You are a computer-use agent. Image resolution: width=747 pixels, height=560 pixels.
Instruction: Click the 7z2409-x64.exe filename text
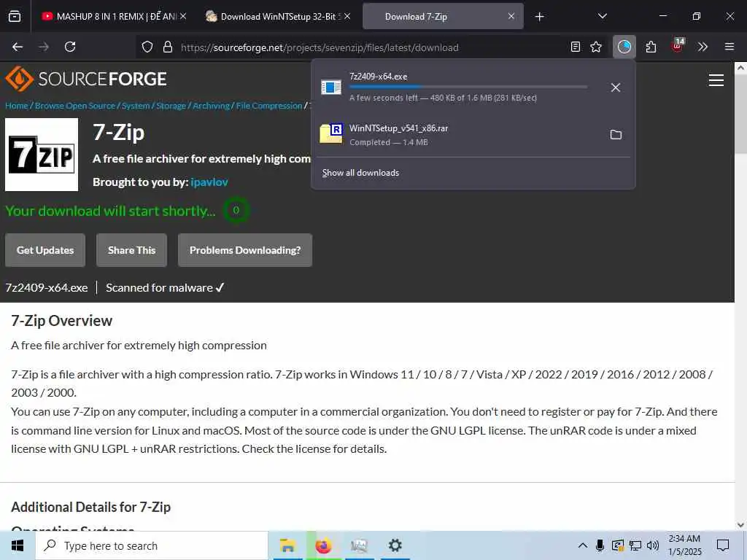point(47,287)
